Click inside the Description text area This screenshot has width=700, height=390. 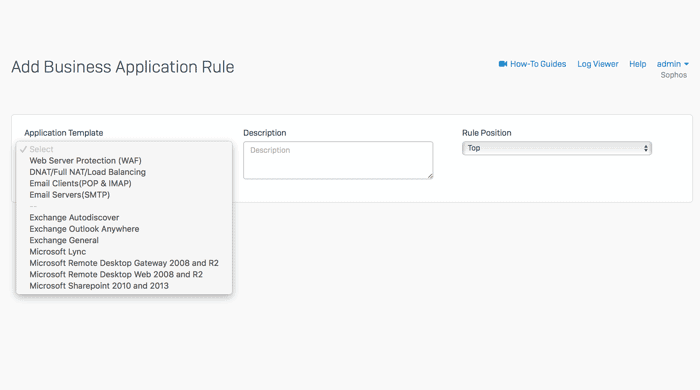click(x=338, y=160)
